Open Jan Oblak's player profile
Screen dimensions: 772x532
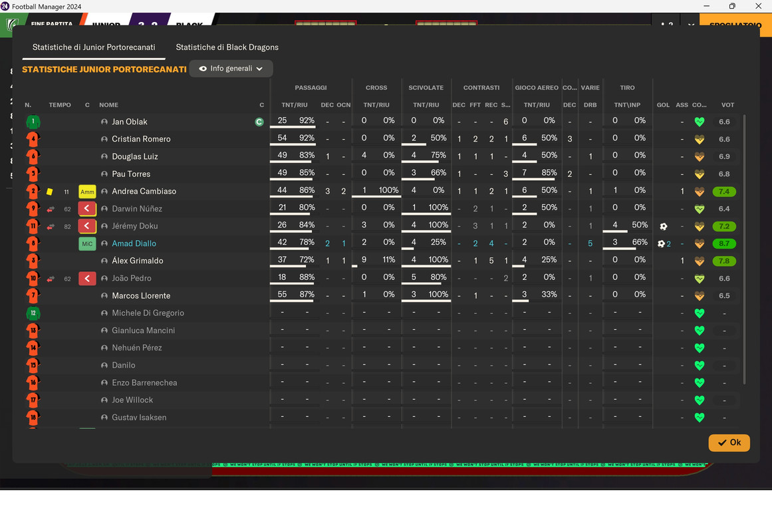130,122
